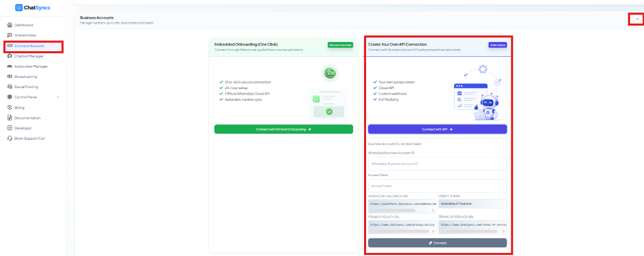The height and width of the screenshot is (256, 644).
Task: Click the Subscriber Manager people icon
Action: coord(10,66)
